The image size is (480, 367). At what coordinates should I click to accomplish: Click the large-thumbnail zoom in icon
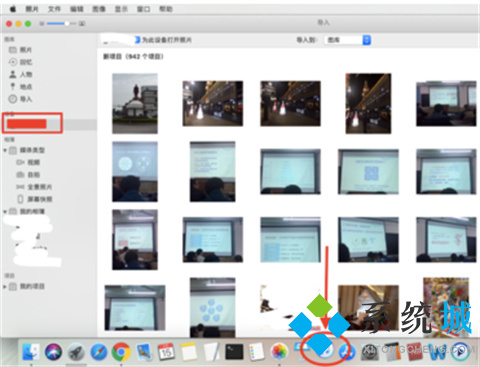tap(82, 24)
